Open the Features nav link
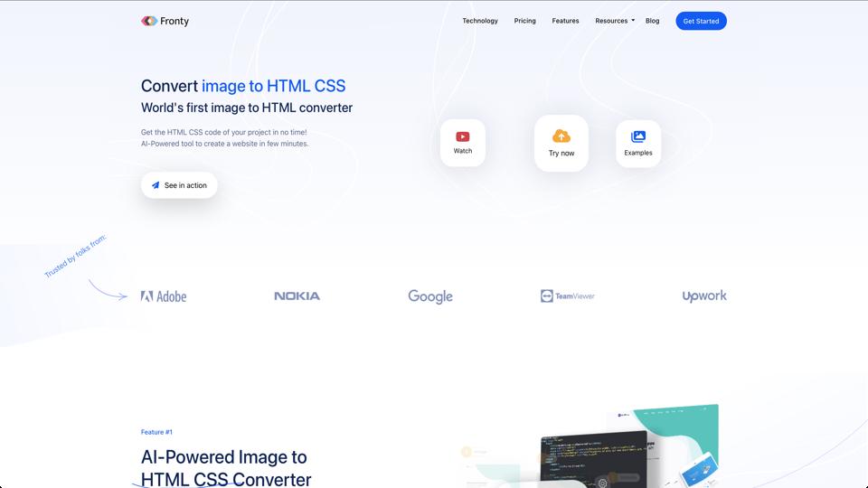The width and height of the screenshot is (868, 488). (x=565, y=21)
